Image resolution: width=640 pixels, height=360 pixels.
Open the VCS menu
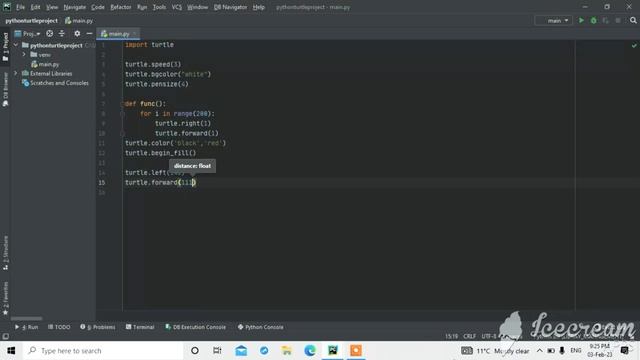click(x=177, y=7)
